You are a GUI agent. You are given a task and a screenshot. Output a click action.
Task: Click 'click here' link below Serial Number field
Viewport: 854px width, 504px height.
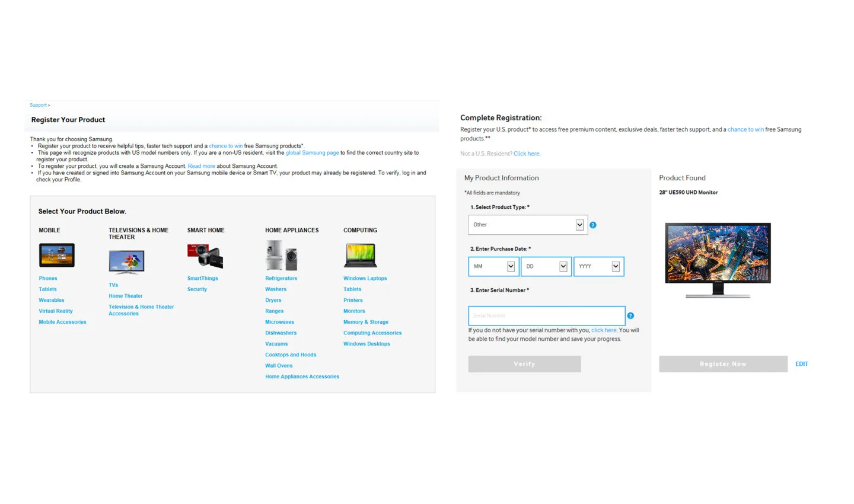pyautogui.click(x=604, y=330)
